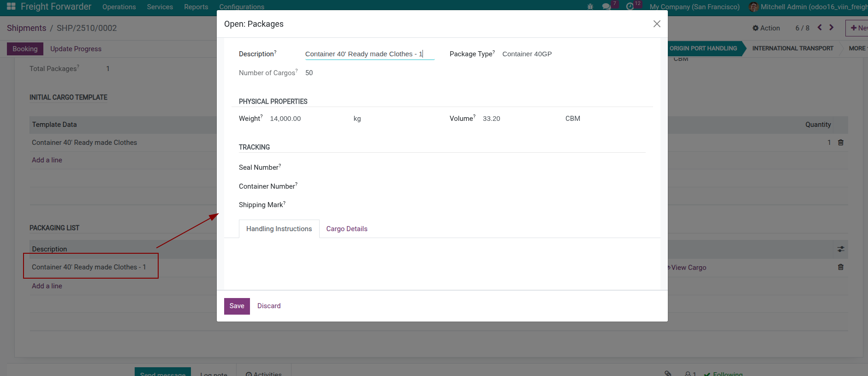The height and width of the screenshot is (376, 868).
Task: Open optional columns settings icon
Action: click(841, 249)
